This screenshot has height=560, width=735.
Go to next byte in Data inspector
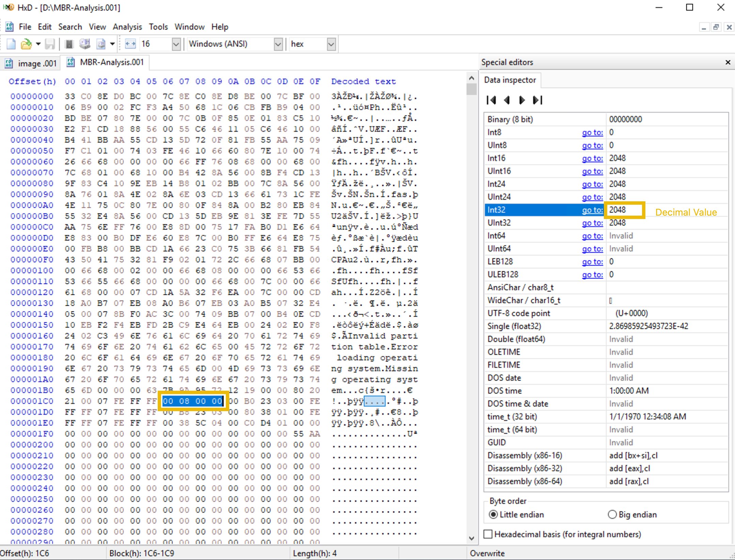522,100
